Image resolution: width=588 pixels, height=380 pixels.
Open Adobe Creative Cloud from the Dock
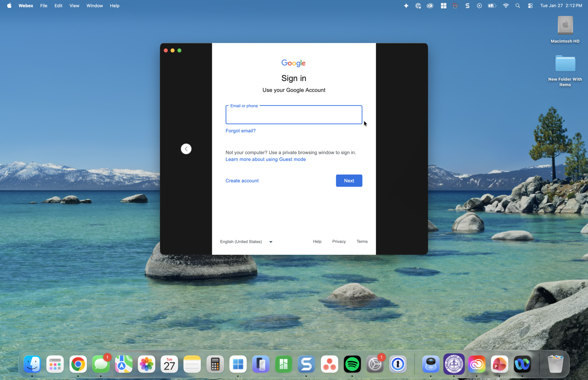click(477, 364)
